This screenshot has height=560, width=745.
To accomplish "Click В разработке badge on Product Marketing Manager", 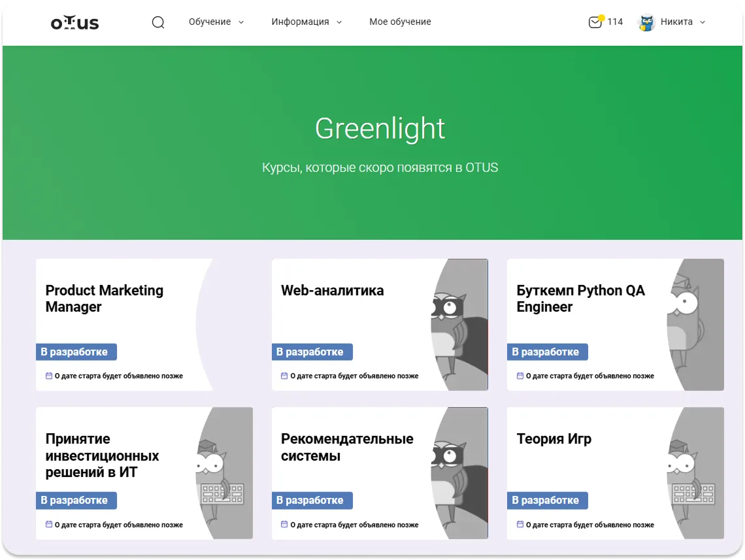I will click(76, 352).
